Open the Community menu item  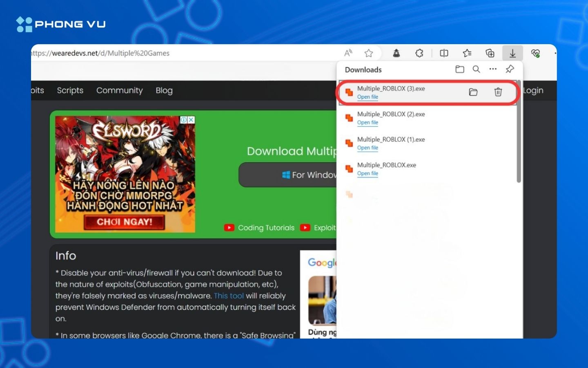click(119, 90)
